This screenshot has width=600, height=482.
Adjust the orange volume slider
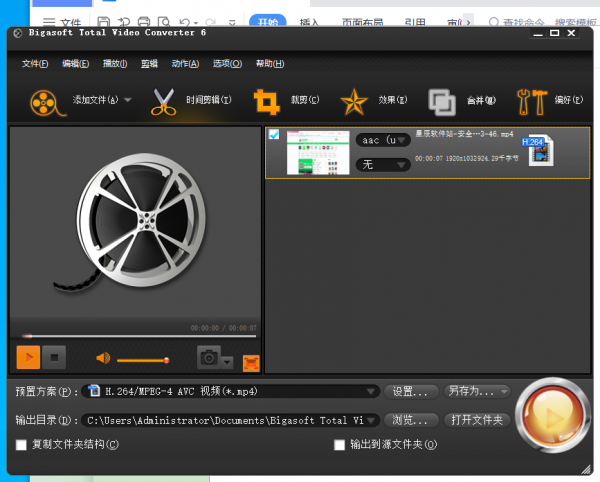click(143, 360)
